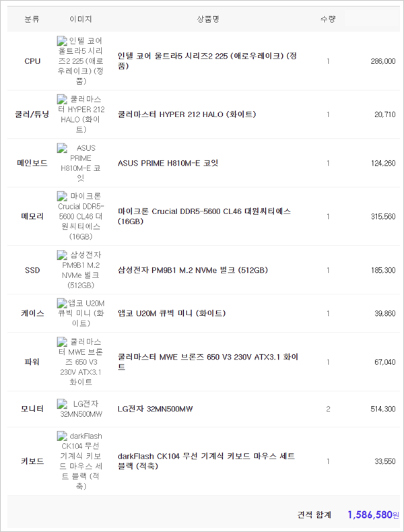This screenshot has width=404, height=532.
Task: Click the Cooler Master HYPER 212 HALO image
Action: pos(81,114)
